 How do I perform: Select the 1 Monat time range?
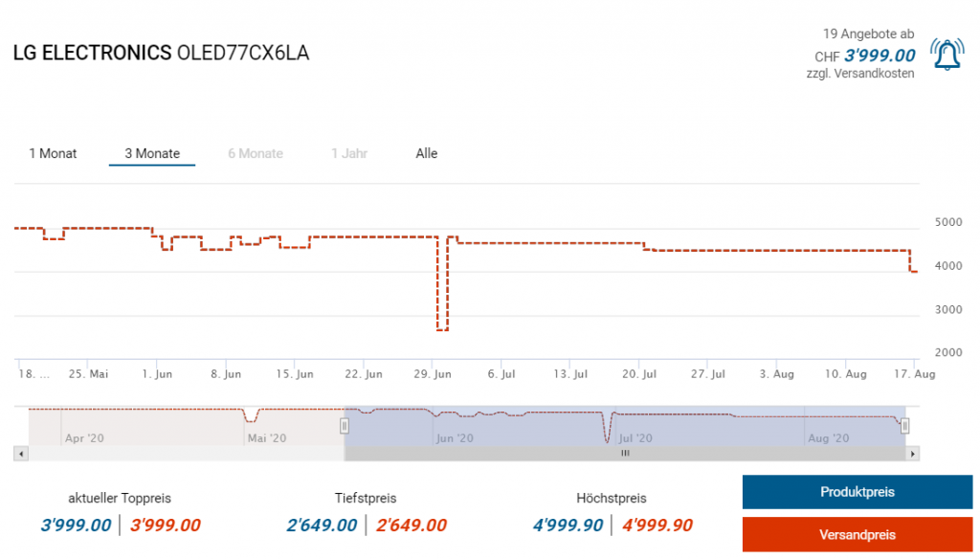pyautogui.click(x=54, y=153)
